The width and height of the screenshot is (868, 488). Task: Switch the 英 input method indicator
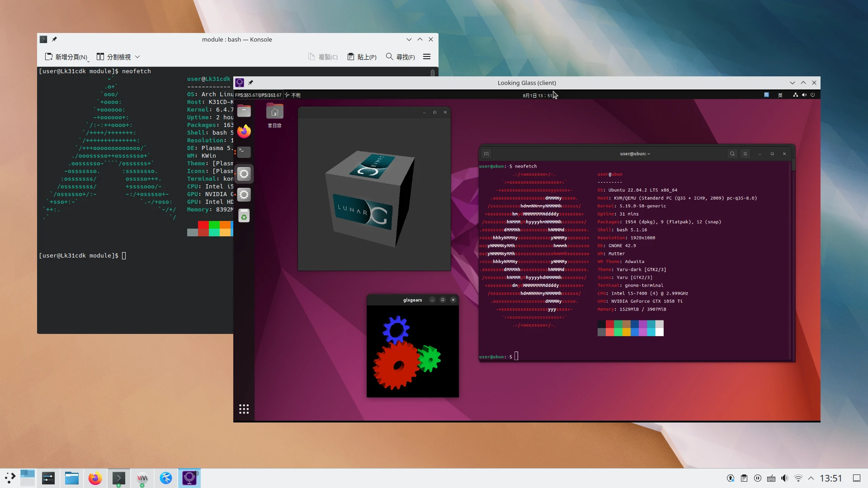[780, 95]
